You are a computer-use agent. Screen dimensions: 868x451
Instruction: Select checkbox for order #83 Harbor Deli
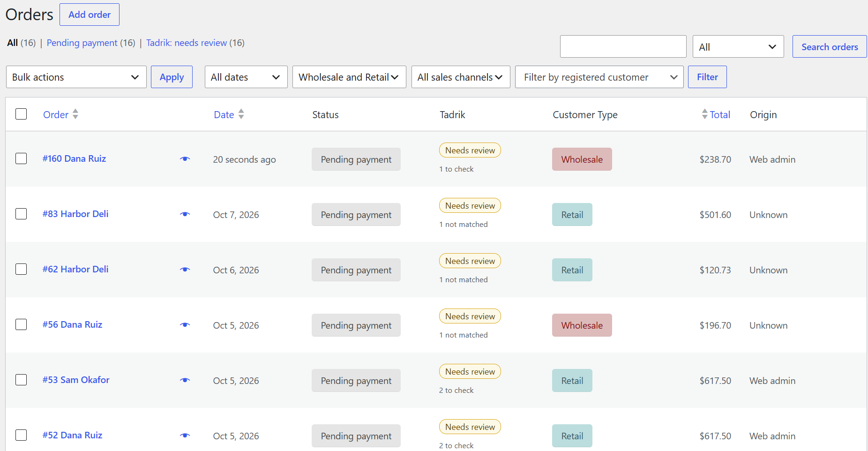[x=21, y=214]
